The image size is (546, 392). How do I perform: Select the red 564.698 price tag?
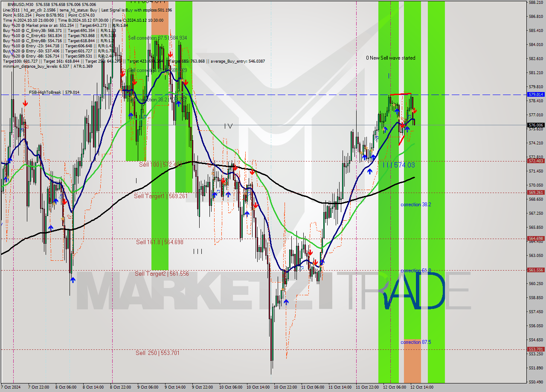click(536, 239)
